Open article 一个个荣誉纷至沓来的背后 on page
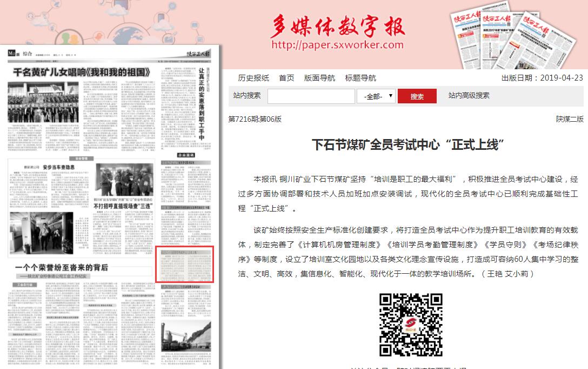The height and width of the screenshot is (369, 588). click(61, 267)
